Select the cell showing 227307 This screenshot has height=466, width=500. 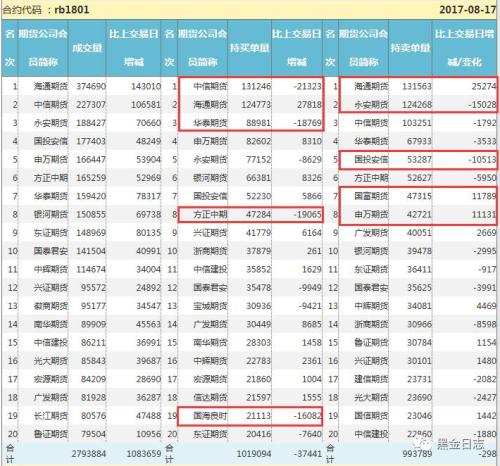click(x=91, y=105)
